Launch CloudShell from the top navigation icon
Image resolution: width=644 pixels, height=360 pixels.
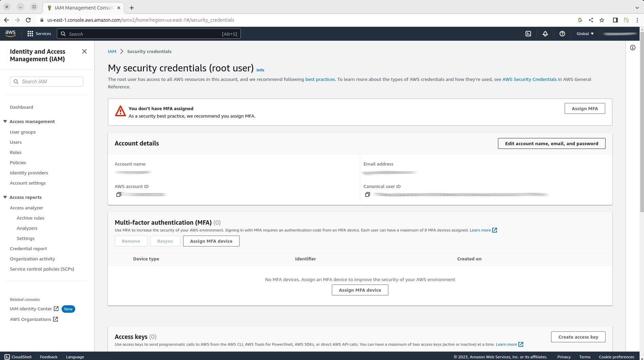click(x=528, y=34)
